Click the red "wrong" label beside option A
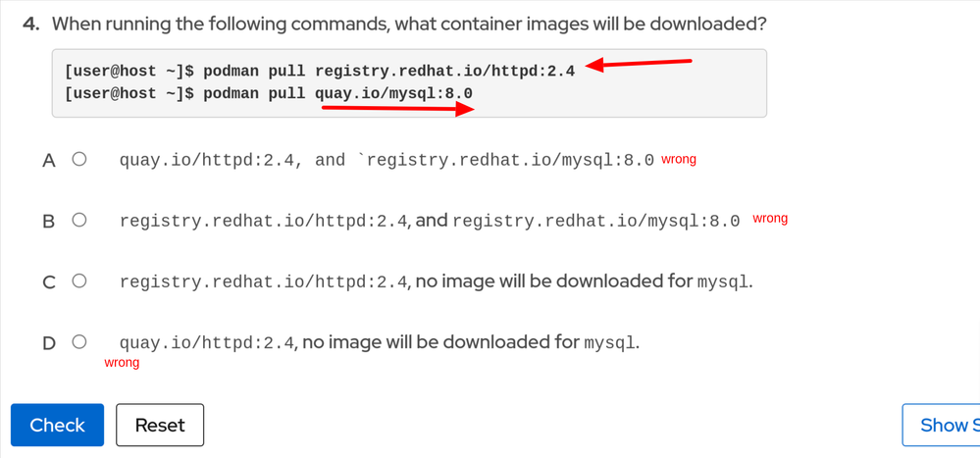 [x=679, y=159]
